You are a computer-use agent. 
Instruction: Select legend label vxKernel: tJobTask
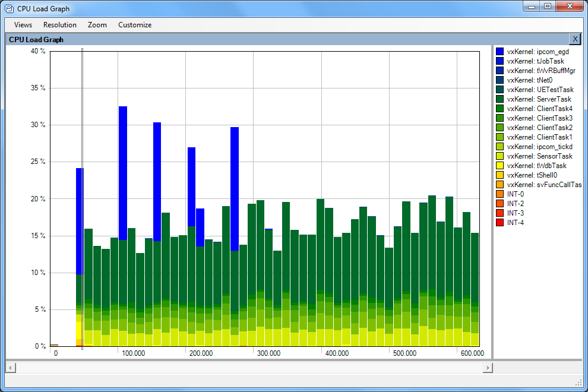[x=536, y=61]
